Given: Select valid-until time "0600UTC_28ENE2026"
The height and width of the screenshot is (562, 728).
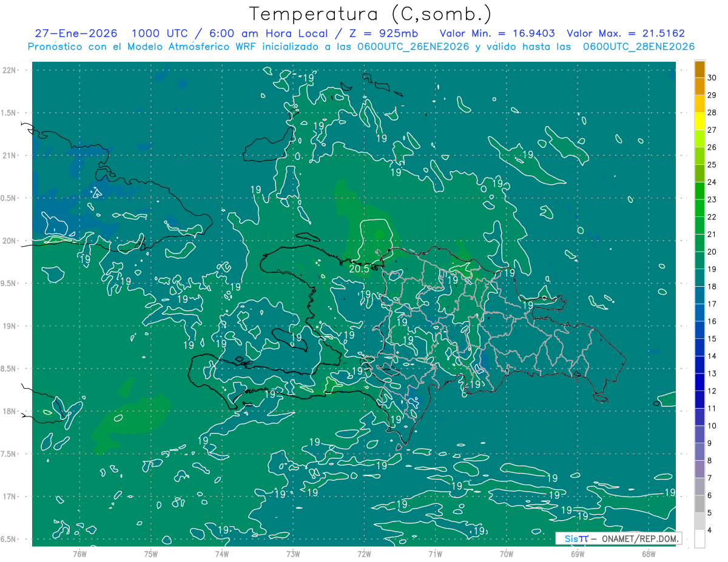Looking at the screenshot, I should coord(639,47).
